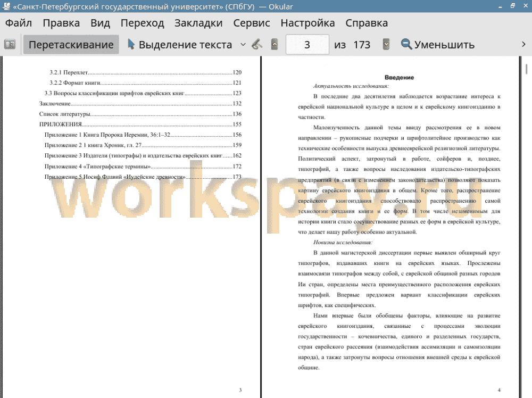Click contents line 3.2.1 Переплет
The image size is (532, 398).
tap(146, 72)
